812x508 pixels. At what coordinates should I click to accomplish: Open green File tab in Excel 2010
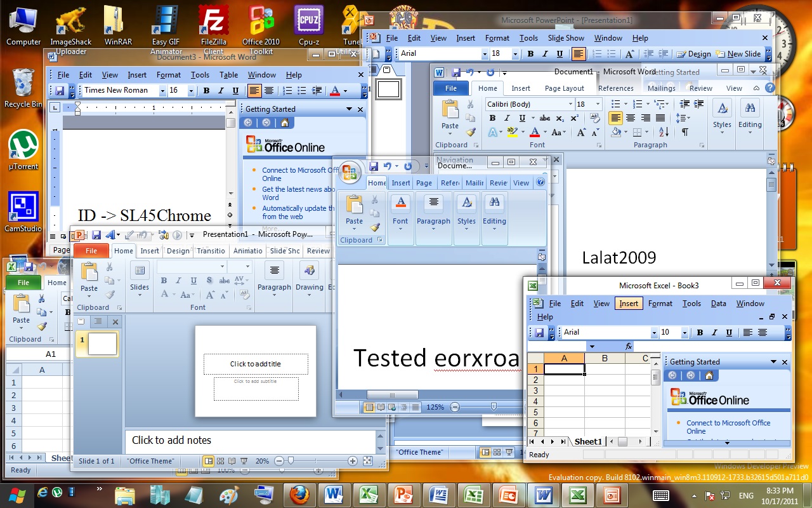click(x=23, y=283)
